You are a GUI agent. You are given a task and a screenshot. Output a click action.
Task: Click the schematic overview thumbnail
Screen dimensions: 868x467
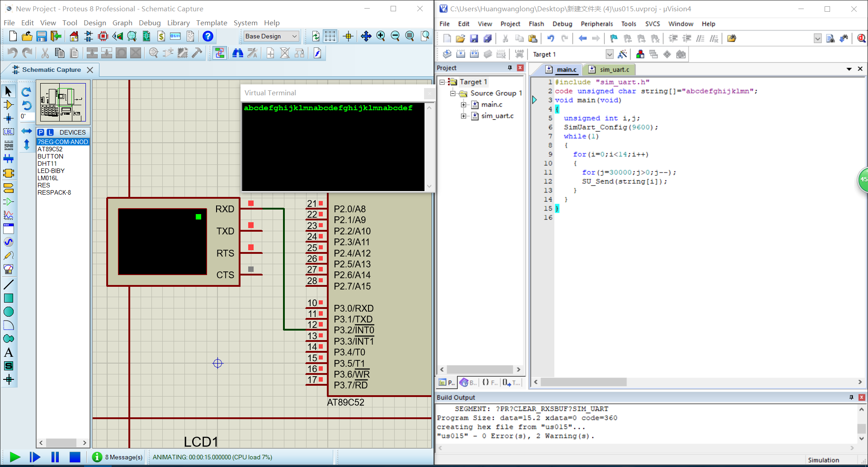click(x=63, y=102)
